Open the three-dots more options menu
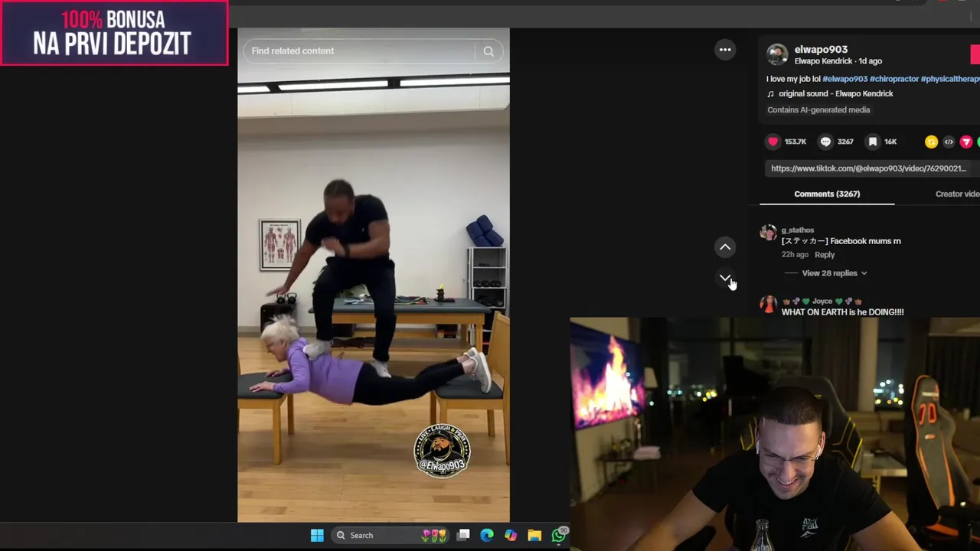 pos(725,50)
